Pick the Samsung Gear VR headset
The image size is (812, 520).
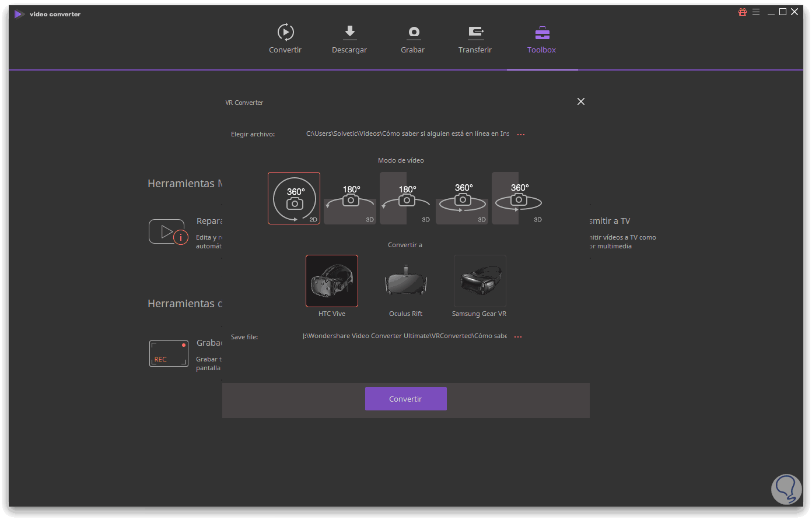point(480,281)
